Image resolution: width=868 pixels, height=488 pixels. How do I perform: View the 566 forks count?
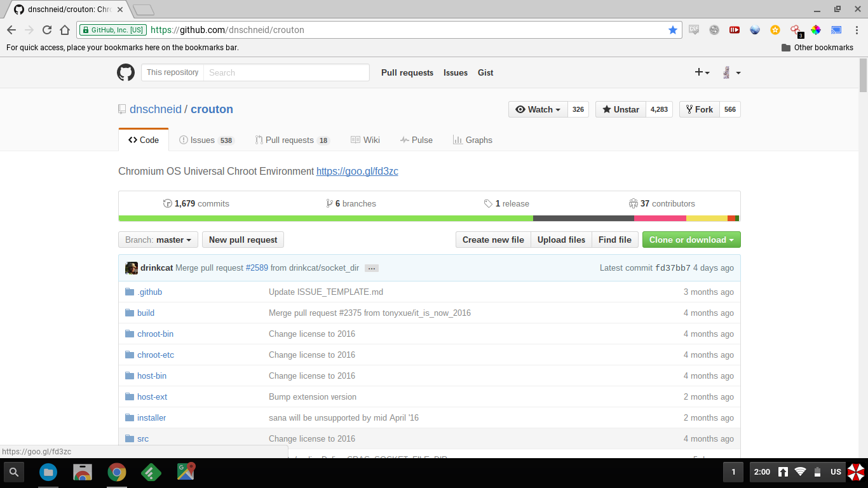[730, 109]
